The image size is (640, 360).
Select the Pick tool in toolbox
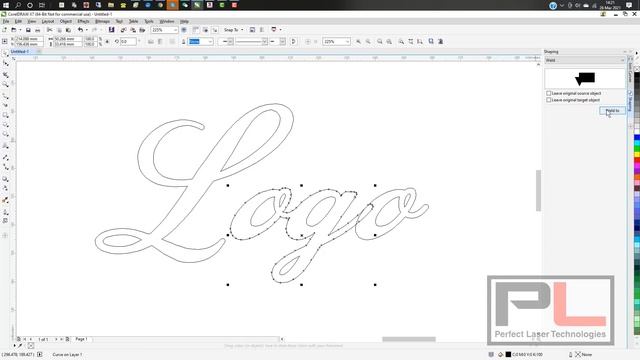[5, 53]
